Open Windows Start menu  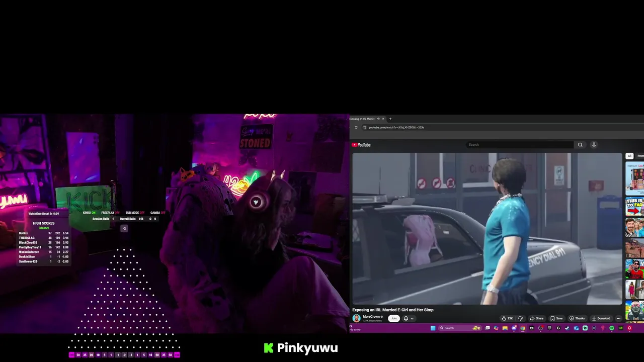pos(433,328)
